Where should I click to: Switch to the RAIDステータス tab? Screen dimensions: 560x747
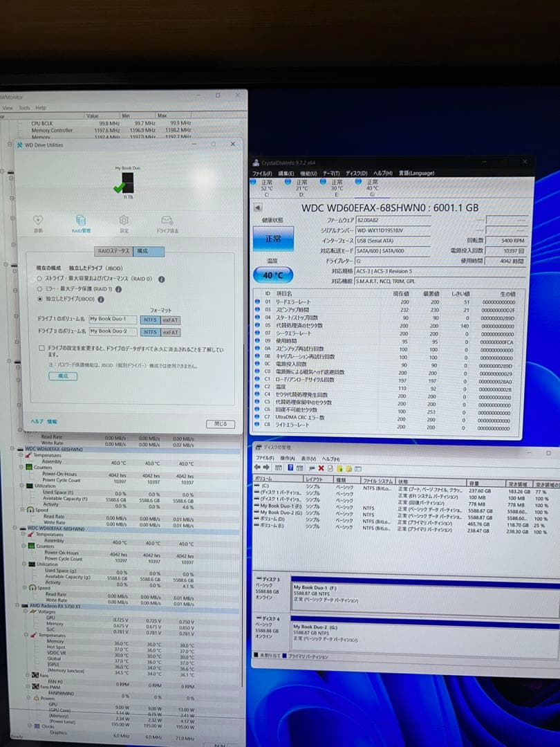tap(113, 252)
